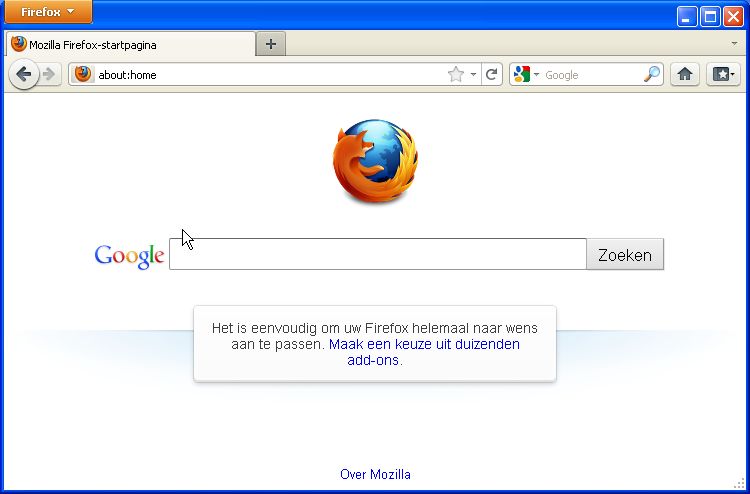Go to home page via house icon

(685, 74)
